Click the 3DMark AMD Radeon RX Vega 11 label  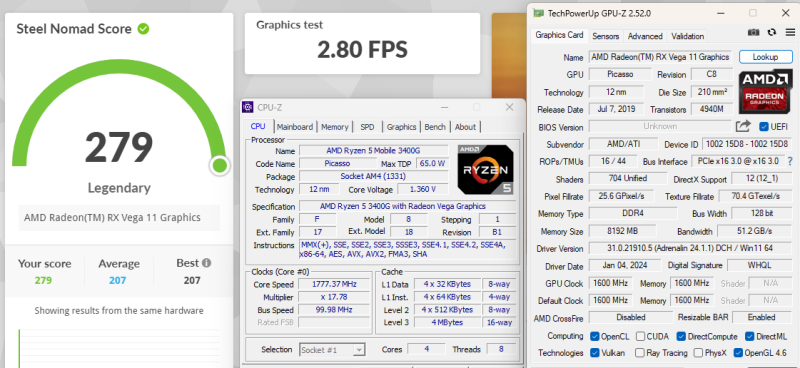pos(112,217)
